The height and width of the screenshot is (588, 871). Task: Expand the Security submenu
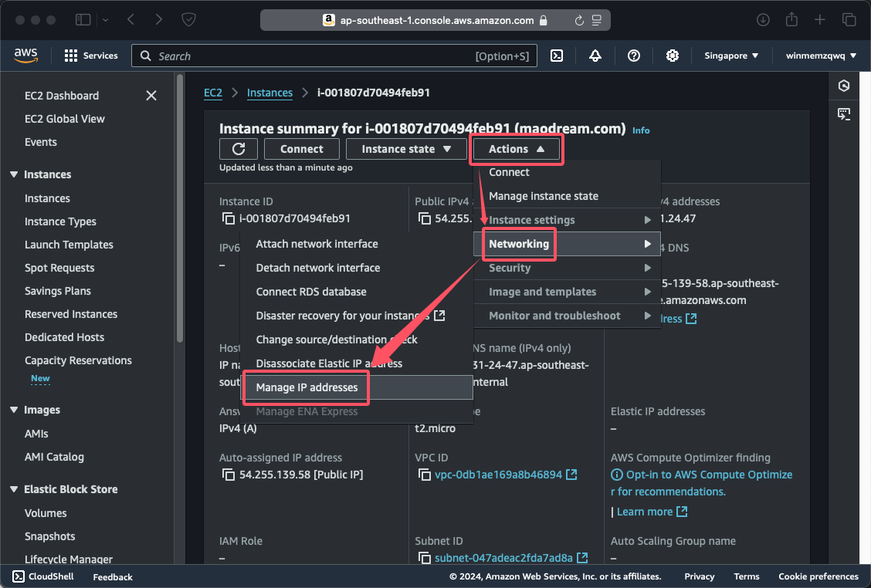pyautogui.click(x=567, y=268)
